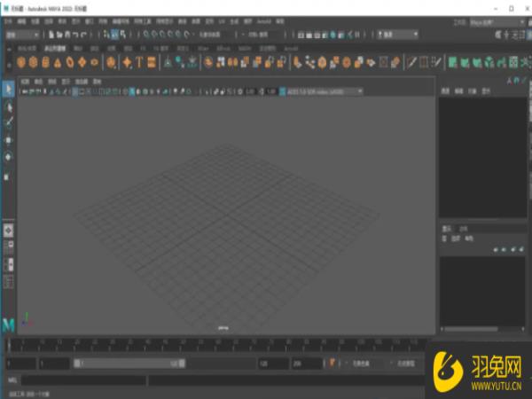Switch to the 多边形建模 shelf tab
This screenshot has height=399, width=532.
pyautogui.click(x=53, y=48)
